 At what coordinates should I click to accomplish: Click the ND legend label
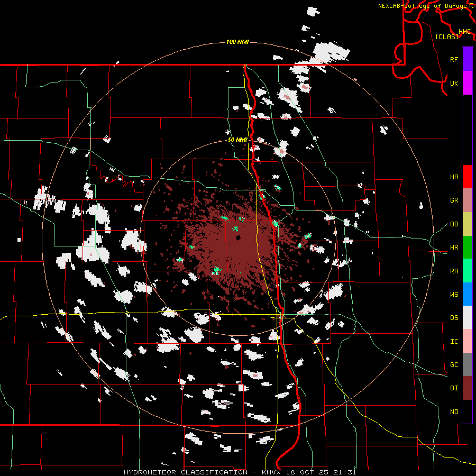[454, 412]
